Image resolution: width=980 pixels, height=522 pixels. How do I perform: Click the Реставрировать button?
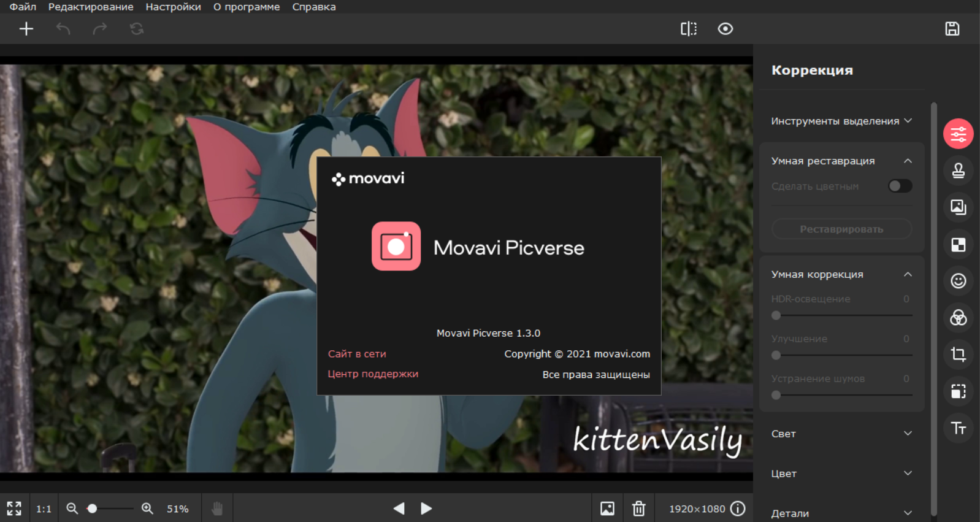(x=841, y=229)
